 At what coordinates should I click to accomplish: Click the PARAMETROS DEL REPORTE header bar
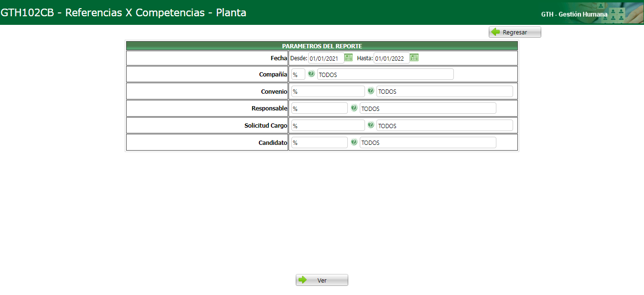(x=321, y=45)
